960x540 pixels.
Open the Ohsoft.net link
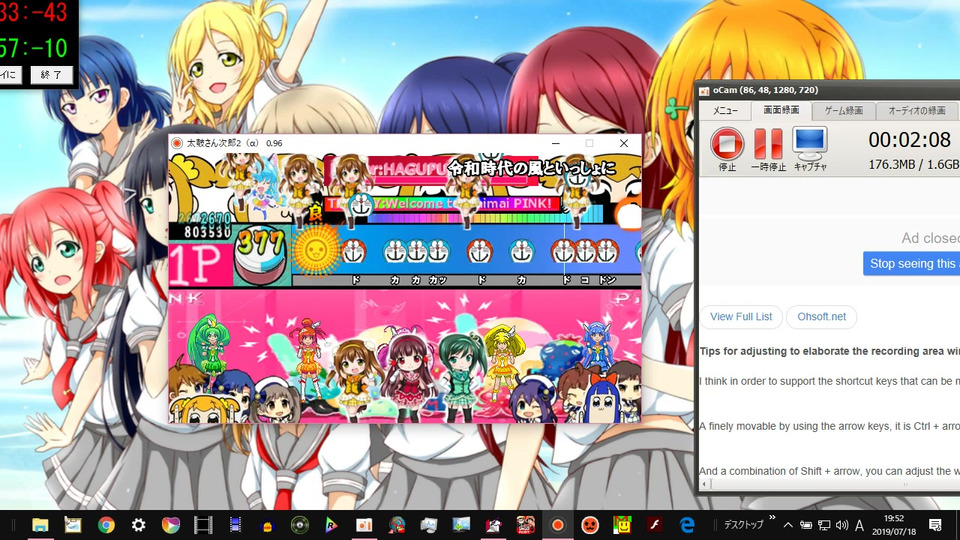click(x=821, y=317)
